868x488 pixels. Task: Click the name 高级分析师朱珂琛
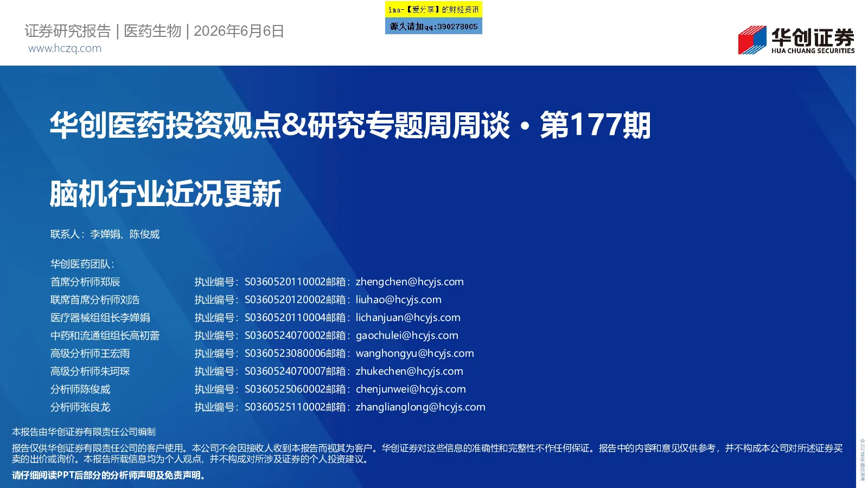point(90,371)
